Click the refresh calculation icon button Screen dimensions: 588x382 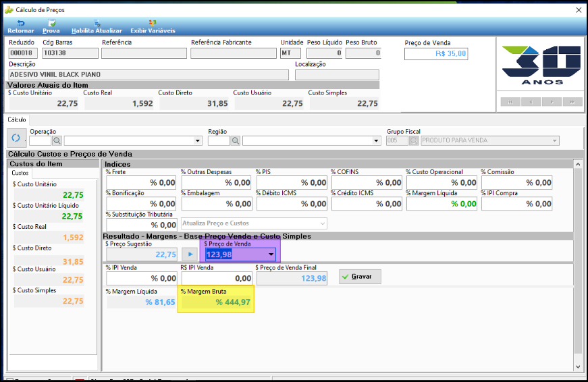pyautogui.click(x=16, y=138)
